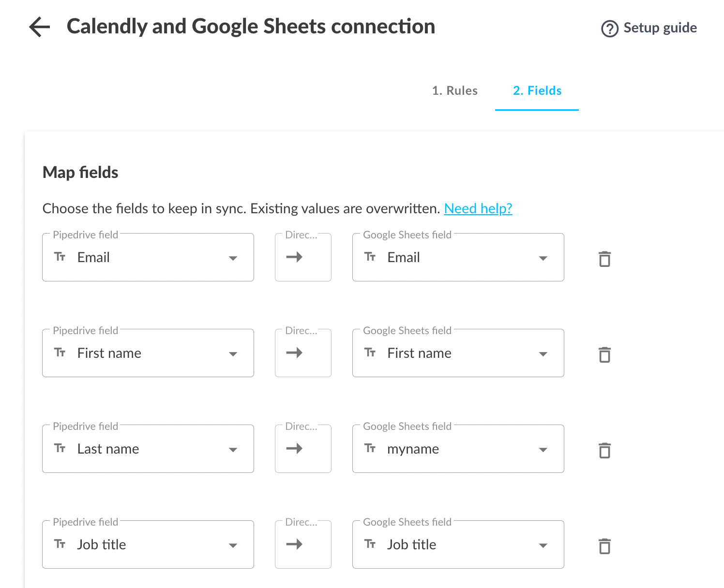Select the Fields tab
The image size is (724, 588).
click(x=537, y=90)
